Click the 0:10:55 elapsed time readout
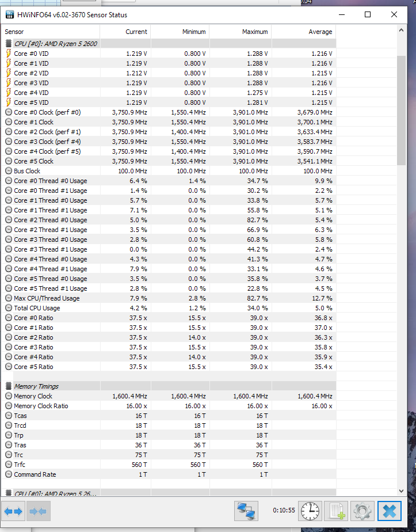Viewport: 416px width, 532px height. coord(284,510)
